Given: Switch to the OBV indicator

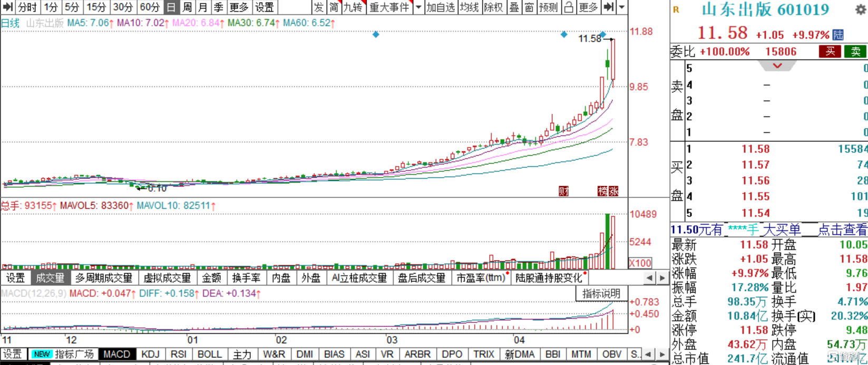Looking at the screenshot, I should tap(612, 354).
